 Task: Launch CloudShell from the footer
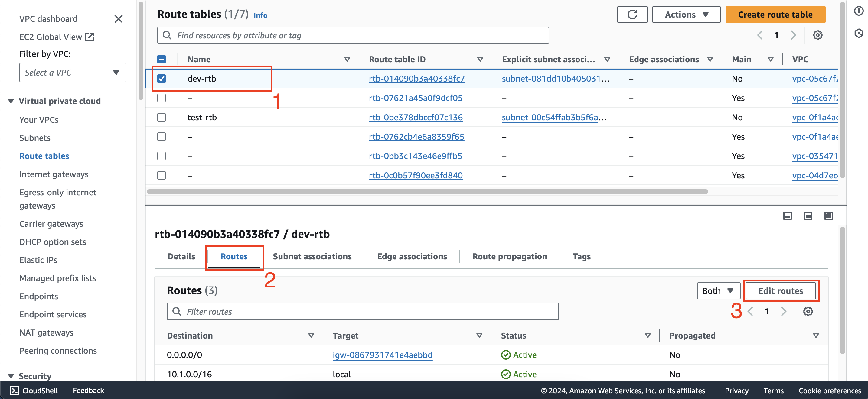tap(34, 390)
